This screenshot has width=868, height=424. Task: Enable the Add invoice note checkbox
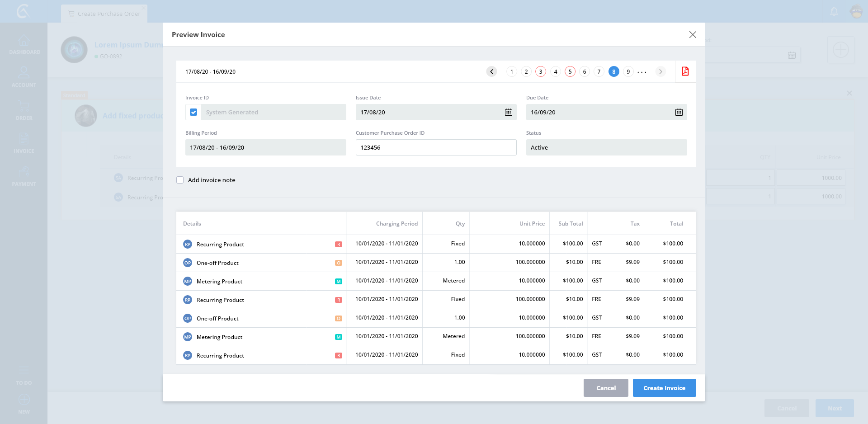pyautogui.click(x=180, y=180)
